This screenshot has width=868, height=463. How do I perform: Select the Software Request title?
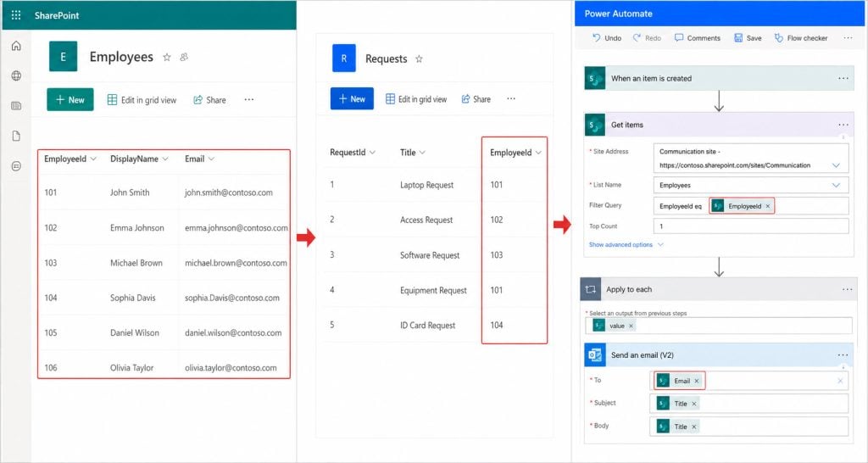point(430,255)
